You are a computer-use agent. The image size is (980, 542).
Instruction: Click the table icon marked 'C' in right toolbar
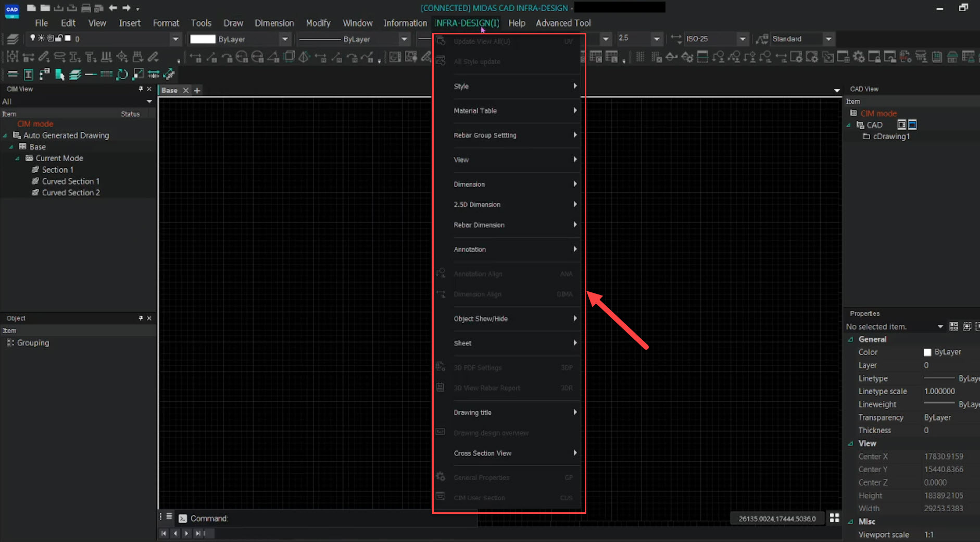point(595,57)
